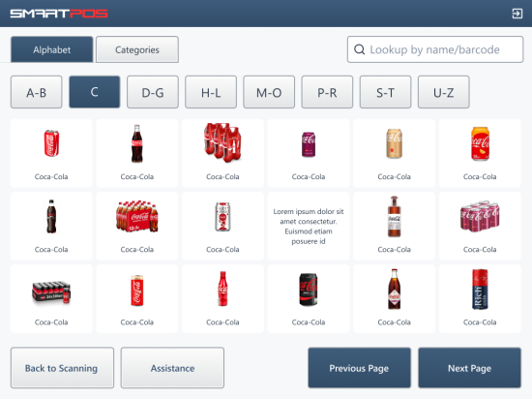Screen dimensions: 532x399
Task: Select the red Coca-Cola can product
Action: tap(51, 153)
